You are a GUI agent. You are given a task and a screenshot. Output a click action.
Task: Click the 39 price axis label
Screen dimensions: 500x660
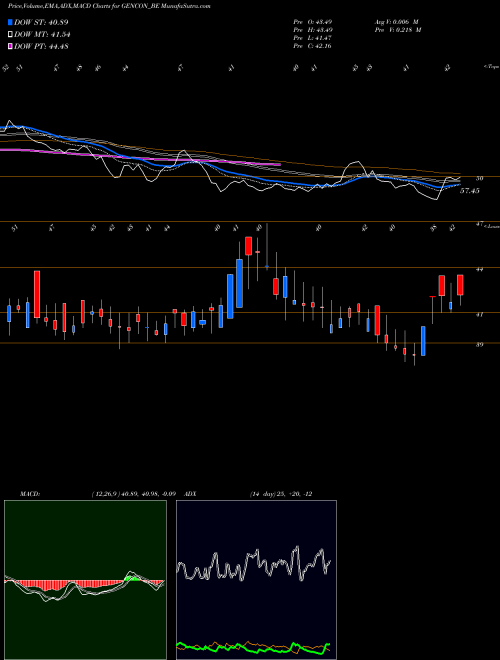479,344
